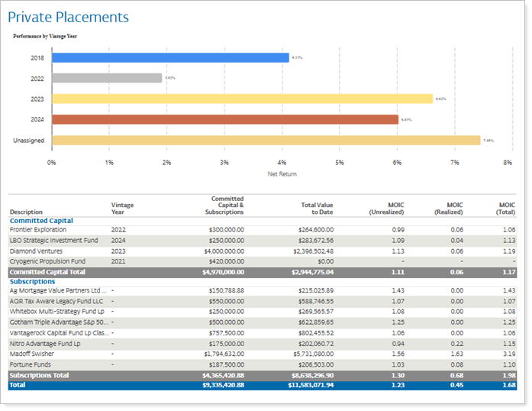Select the gray 2022 bar in chart
The width and height of the screenshot is (532, 411).
[x=107, y=78]
